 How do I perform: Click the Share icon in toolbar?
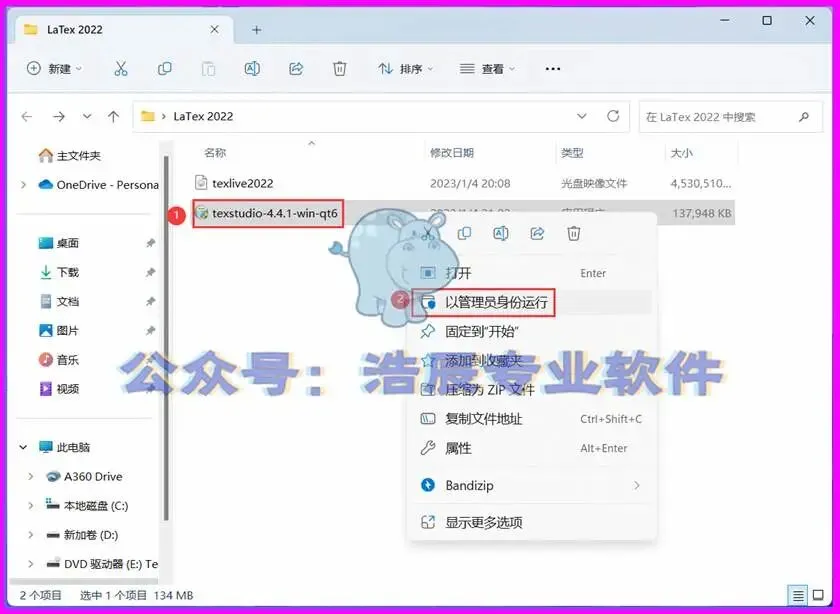click(296, 69)
